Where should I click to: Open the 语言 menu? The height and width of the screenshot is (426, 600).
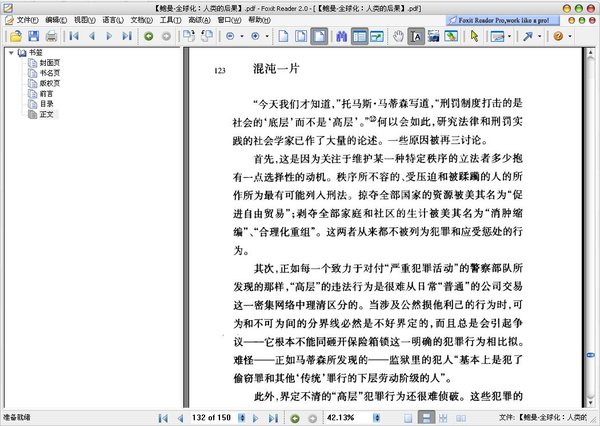pyautogui.click(x=113, y=20)
